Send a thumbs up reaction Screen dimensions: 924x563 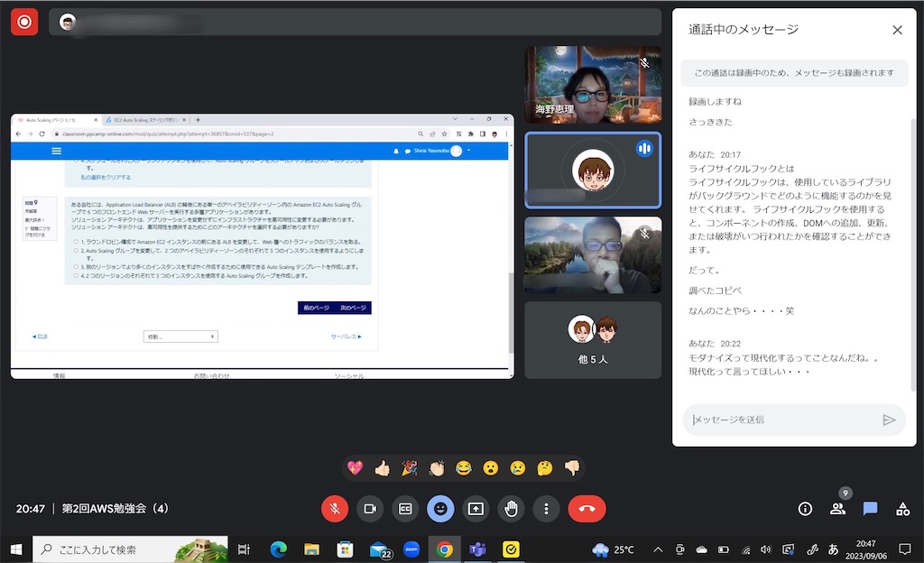(382, 468)
